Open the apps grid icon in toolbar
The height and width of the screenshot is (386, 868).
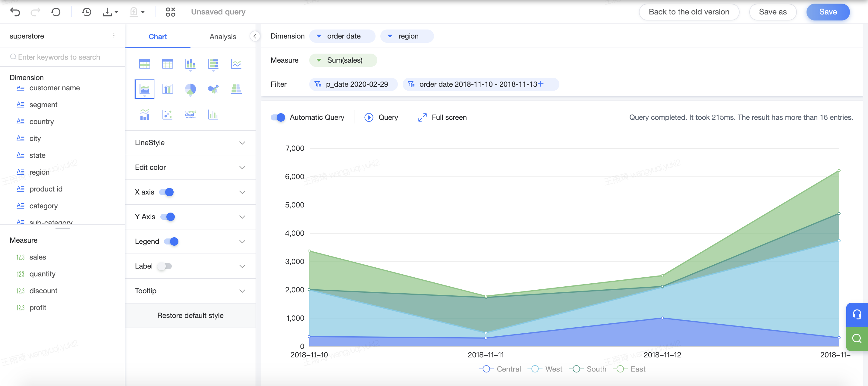(171, 12)
